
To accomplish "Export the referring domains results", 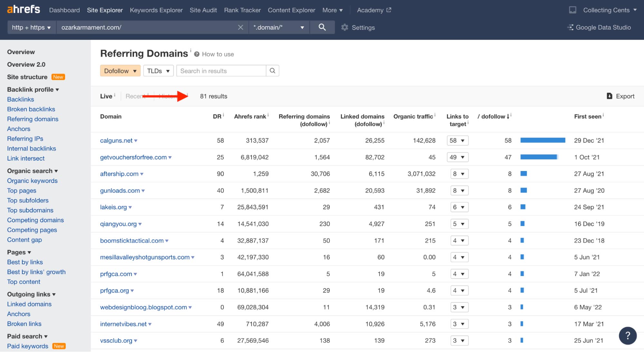I will (x=620, y=96).
